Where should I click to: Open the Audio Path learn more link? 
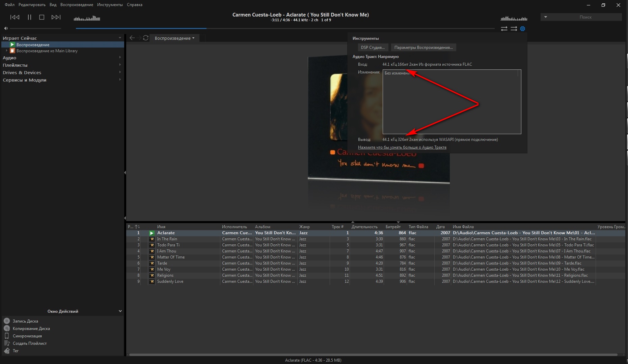click(402, 147)
